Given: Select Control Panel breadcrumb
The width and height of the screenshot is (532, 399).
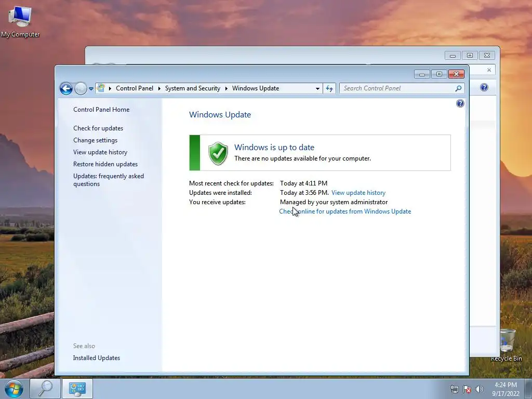Looking at the screenshot, I should [x=135, y=88].
